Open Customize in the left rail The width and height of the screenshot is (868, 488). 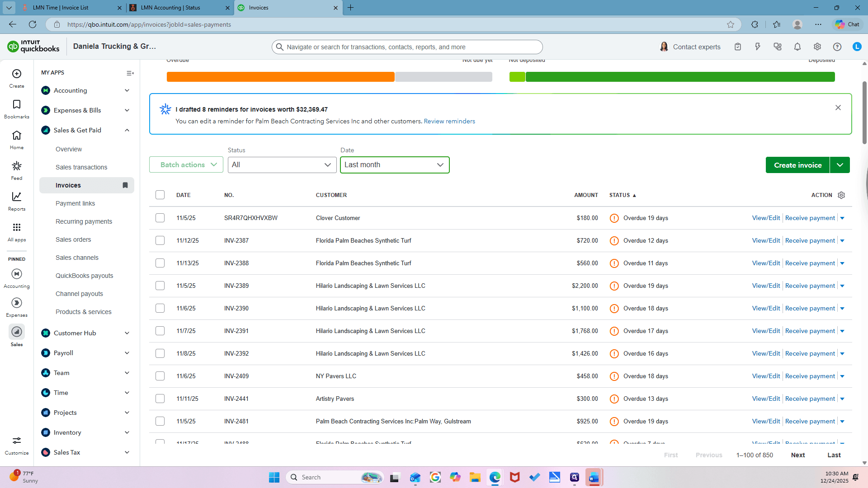(x=17, y=445)
